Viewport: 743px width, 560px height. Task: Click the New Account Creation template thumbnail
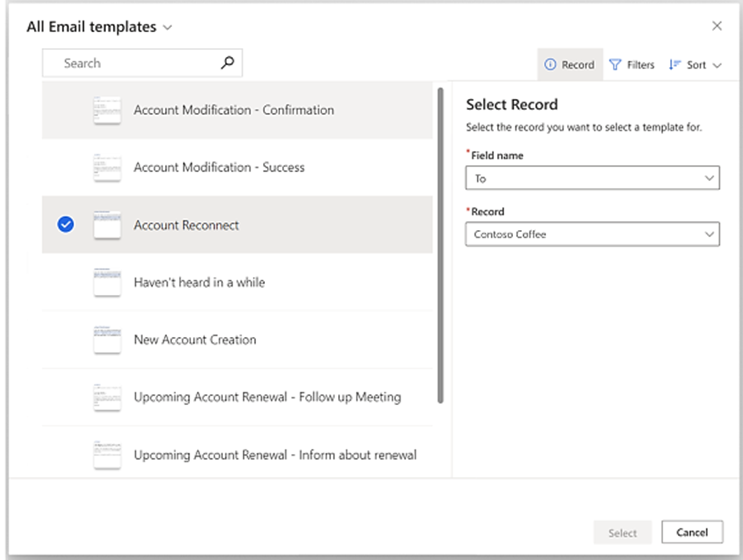click(107, 340)
